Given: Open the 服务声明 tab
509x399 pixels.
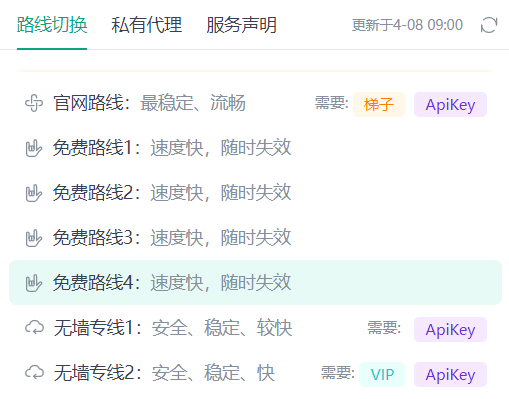Looking at the screenshot, I should pos(242,25).
